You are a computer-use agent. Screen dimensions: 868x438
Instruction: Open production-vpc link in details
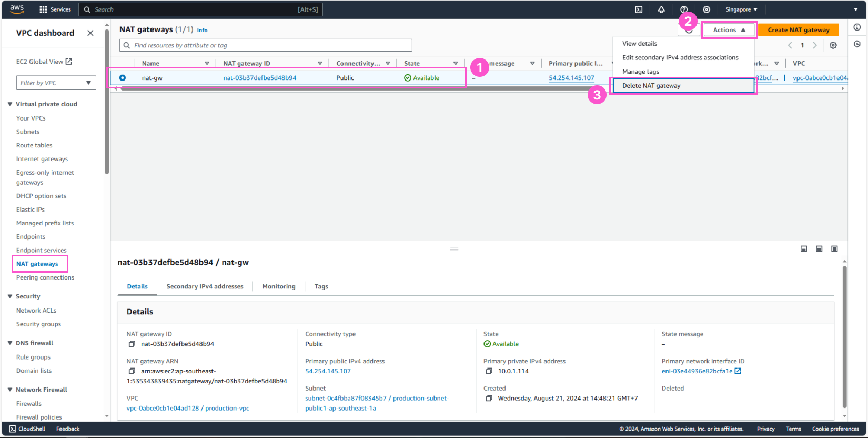tap(188, 409)
